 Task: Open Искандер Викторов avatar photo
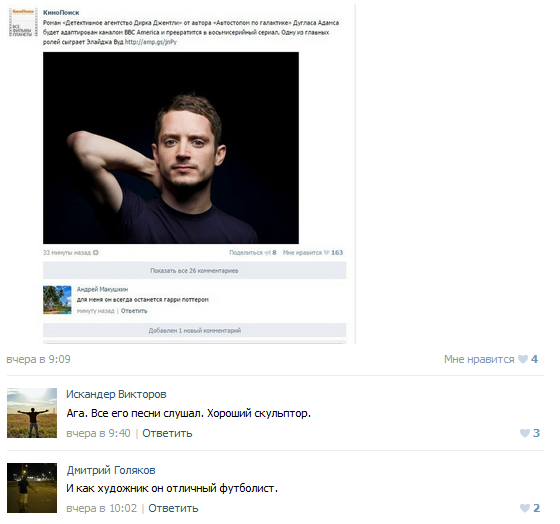point(32,413)
